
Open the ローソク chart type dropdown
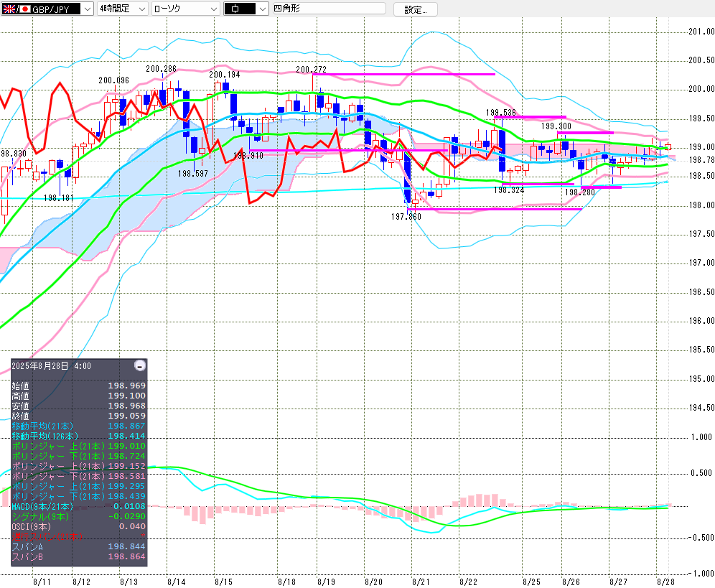(x=186, y=9)
